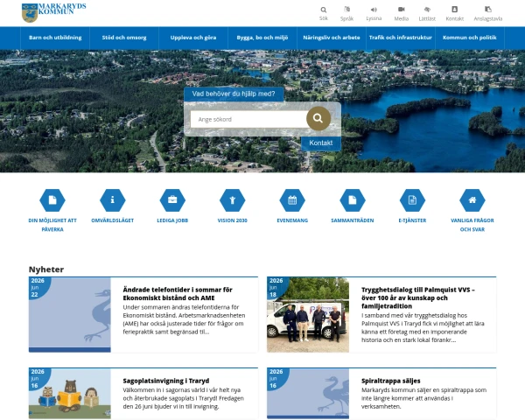Expand the Stöd och omsorg menu
Viewport: 525px width, 420px height.
coord(124,38)
